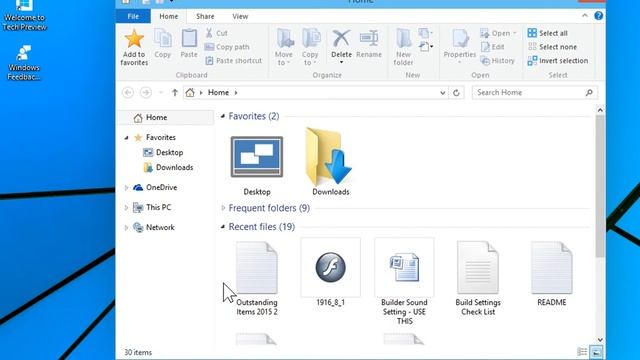Switch to the Share ribbon tab
Image resolution: width=640 pixels, height=360 pixels.
[205, 16]
